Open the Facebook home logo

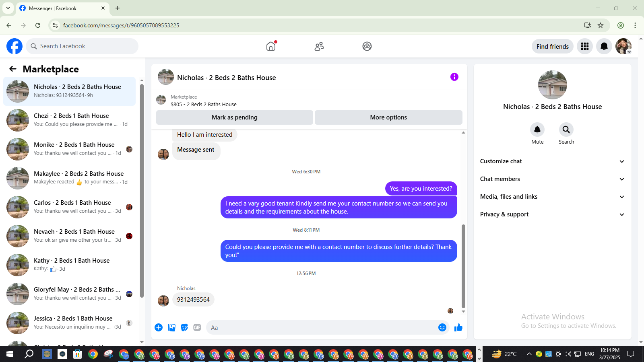[x=14, y=46]
